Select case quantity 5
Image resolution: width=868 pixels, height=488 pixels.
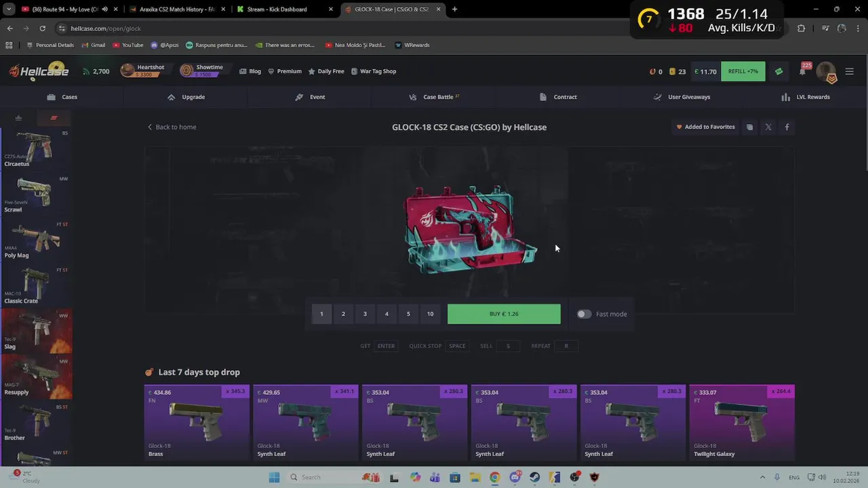point(408,314)
